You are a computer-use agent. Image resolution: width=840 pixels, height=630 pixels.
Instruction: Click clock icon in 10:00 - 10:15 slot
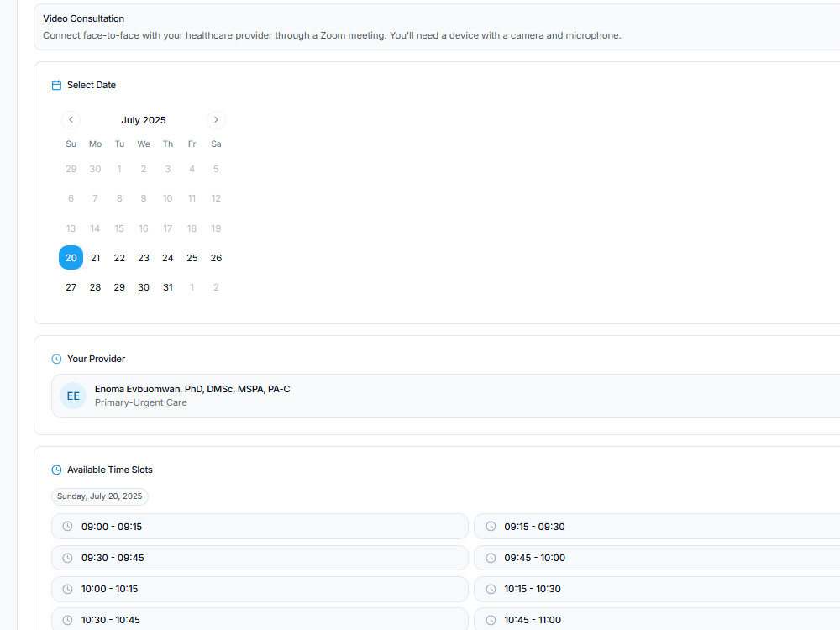(67, 589)
